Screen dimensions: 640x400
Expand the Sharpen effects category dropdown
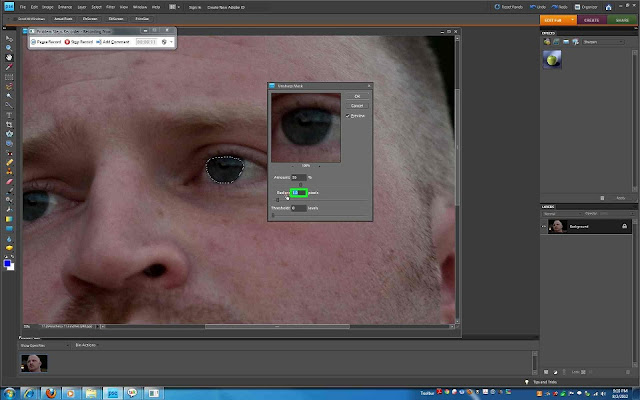pos(604,42)
